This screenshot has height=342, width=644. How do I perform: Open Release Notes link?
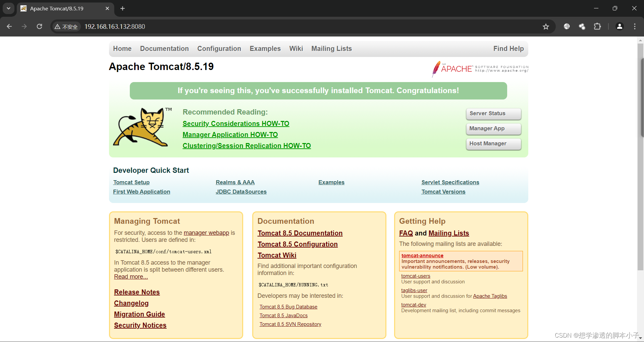[x=137, y=292]
